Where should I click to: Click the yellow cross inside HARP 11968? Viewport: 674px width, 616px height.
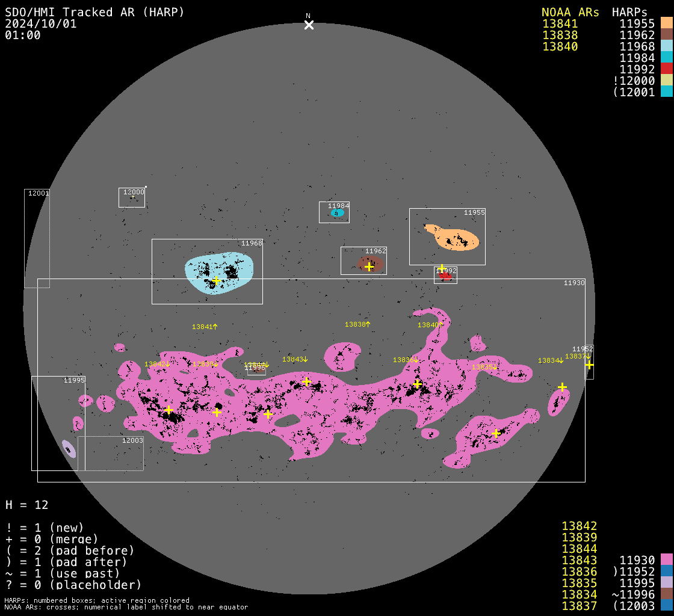point(217,280)
